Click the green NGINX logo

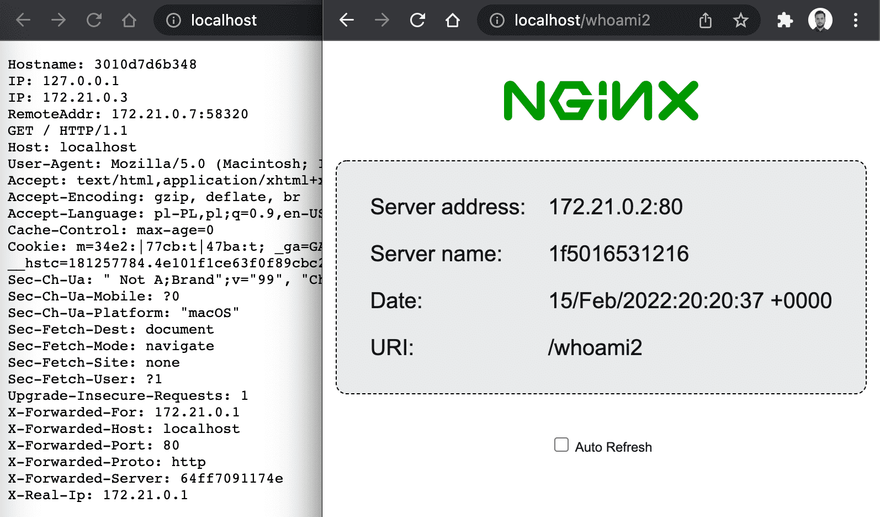click(601, 101)
